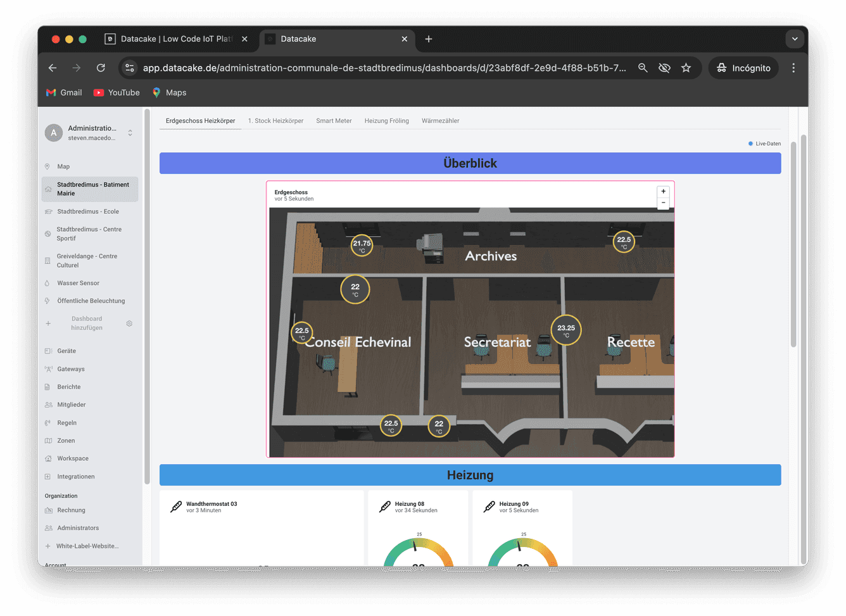Click the Workspace house icon
This screenshot has height=616, width=846.
48,458
